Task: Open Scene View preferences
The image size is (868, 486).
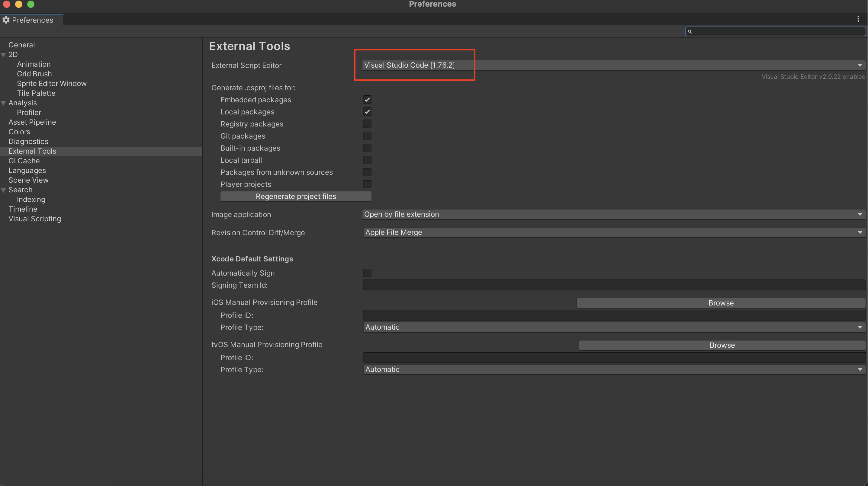Action: click(x=29, y=180)
